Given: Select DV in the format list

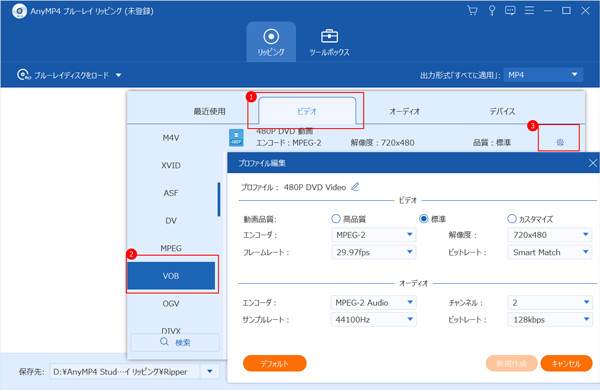Looking at the screenshot, I should click(171, 221).
